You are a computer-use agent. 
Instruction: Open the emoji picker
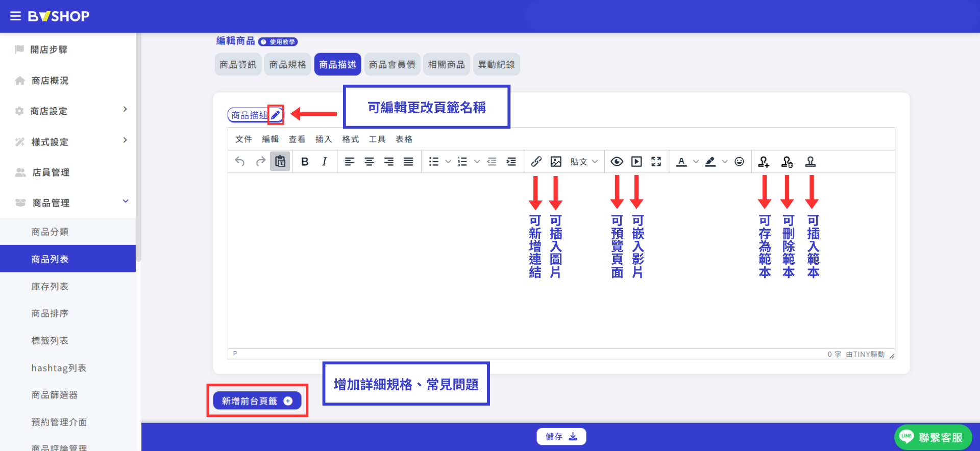(739, 162)
